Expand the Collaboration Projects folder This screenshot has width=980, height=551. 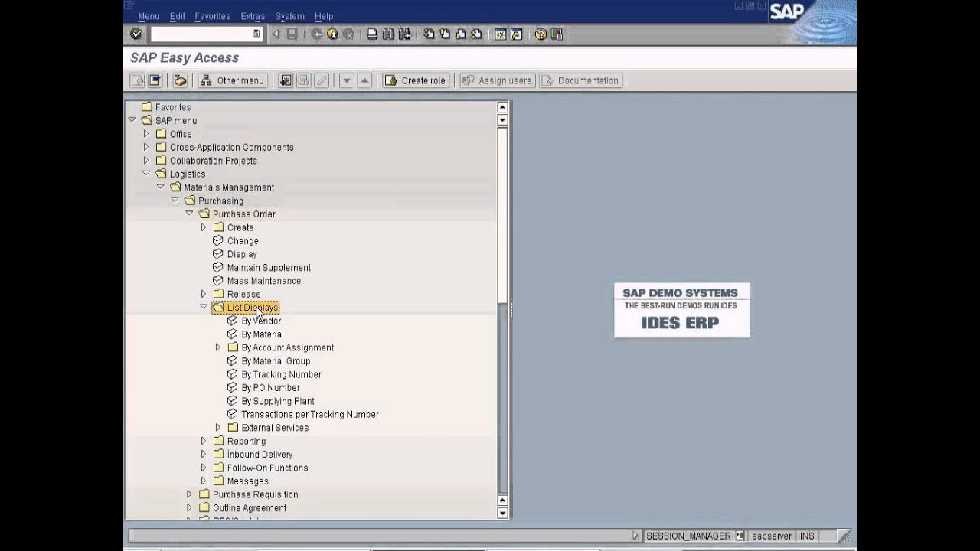pyautogui.click(x=146, y=161)
